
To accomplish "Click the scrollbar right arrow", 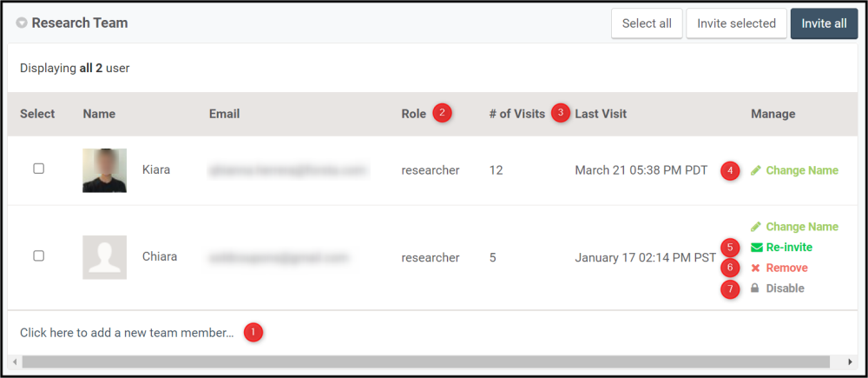I will click(x=851, y=362).
